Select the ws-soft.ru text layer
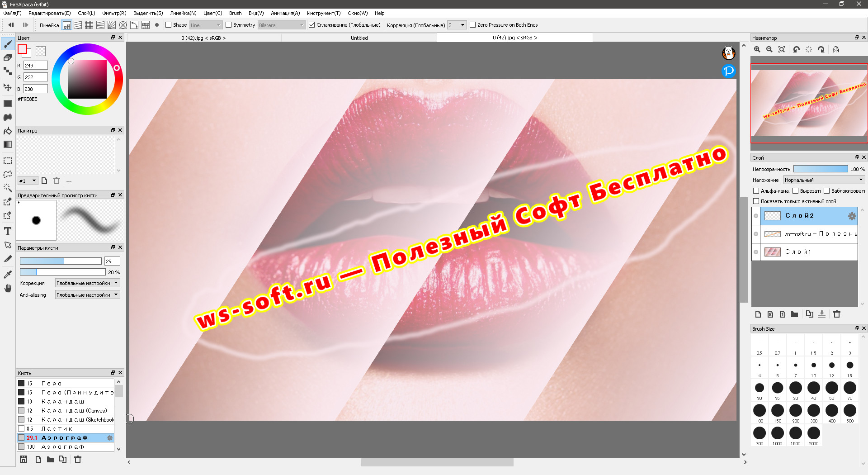This screenshot has width=868, height=475. [809, 234]
